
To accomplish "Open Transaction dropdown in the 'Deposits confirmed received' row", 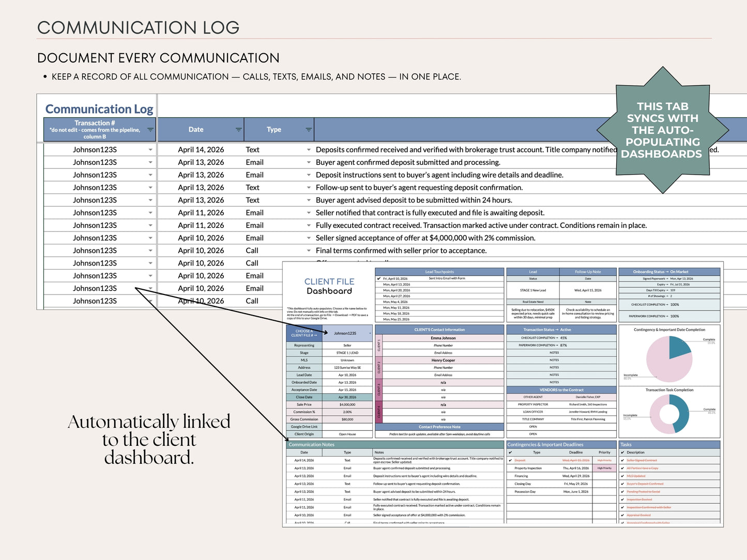I will point(150,150).
